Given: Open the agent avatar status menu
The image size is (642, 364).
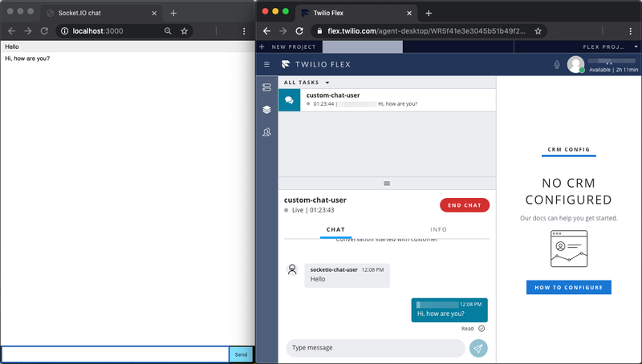Looking at the screenshot, I should click(x=575, y=65).
